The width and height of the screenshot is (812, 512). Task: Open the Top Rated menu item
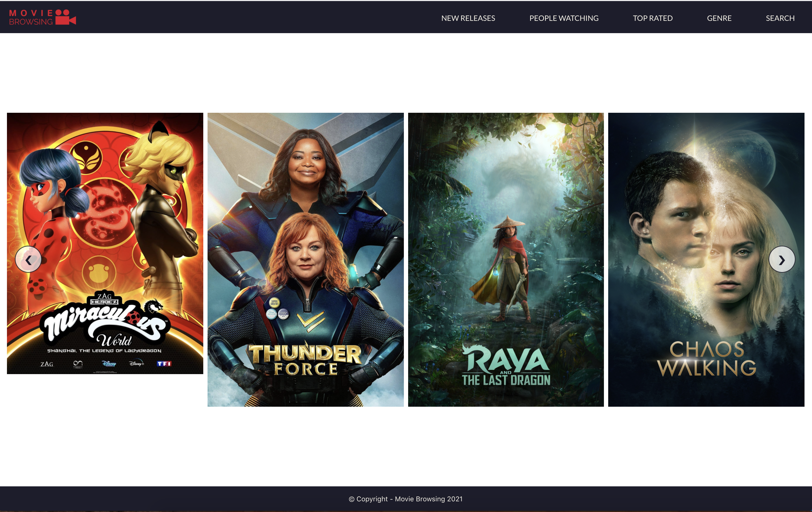pos(653,18)
